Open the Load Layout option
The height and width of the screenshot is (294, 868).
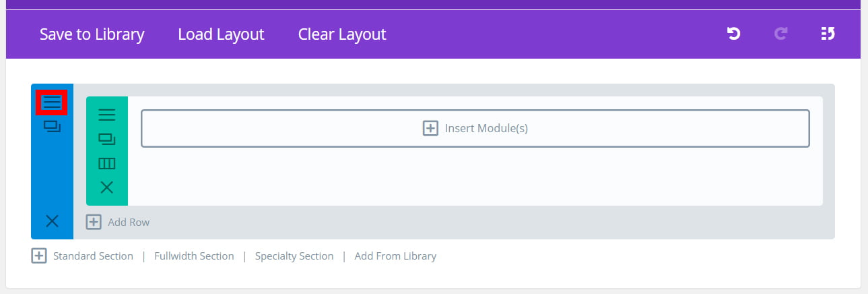pyautogui.click(x=221, y=34)
